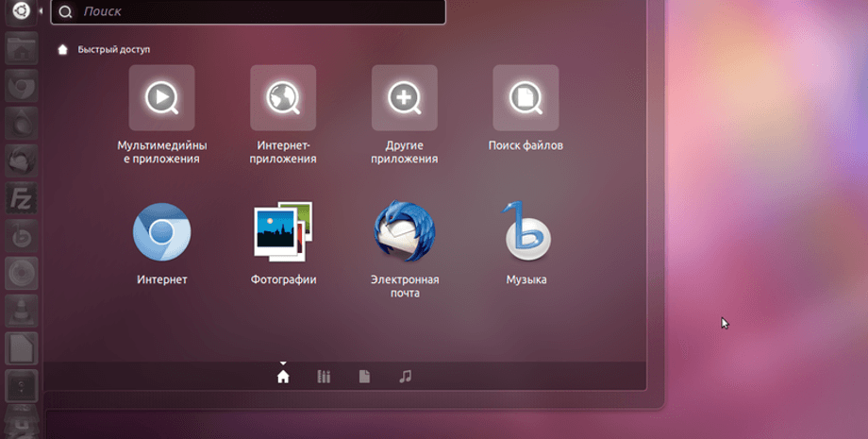Image resolution: width=868 pixels, height=439 pixels.
Task: Switch to the Applications lens tab
Action: click(324, 377)
